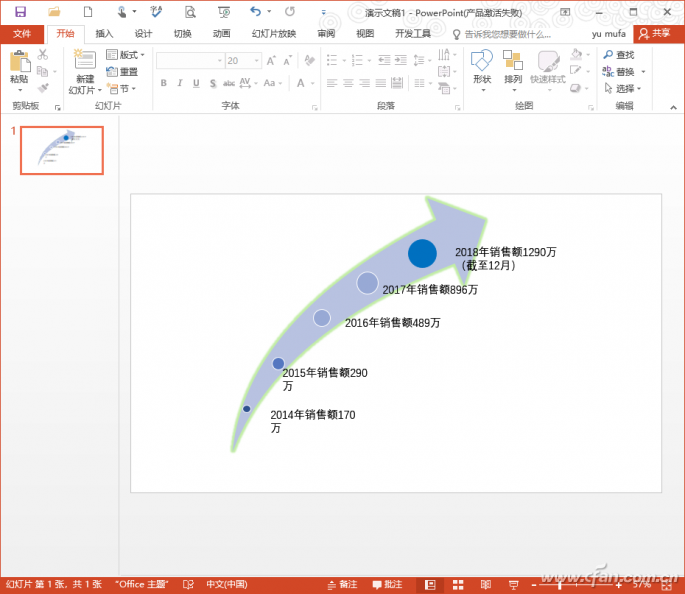The image size is (685, 594).
Task: Click the Share button
Action: [655, 33]
